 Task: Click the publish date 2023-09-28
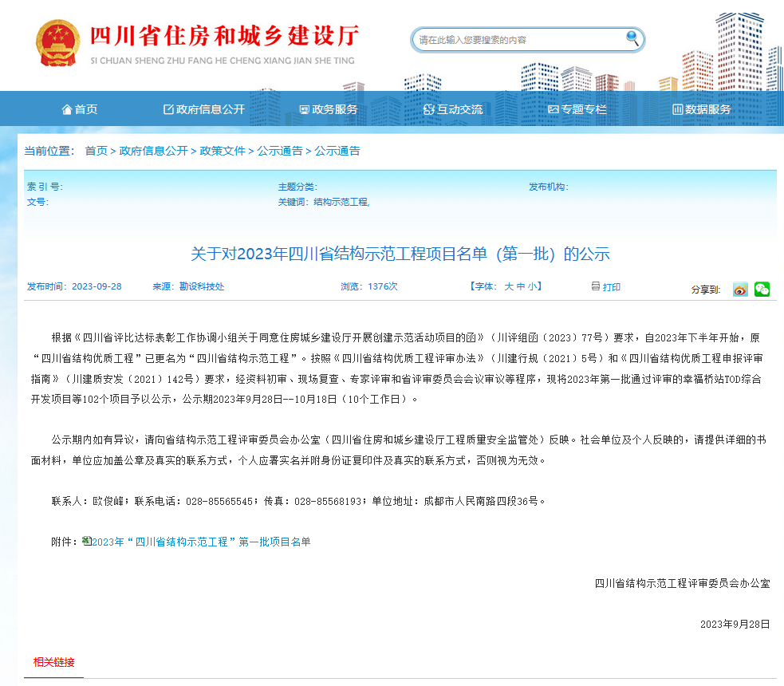pos(97,286)
